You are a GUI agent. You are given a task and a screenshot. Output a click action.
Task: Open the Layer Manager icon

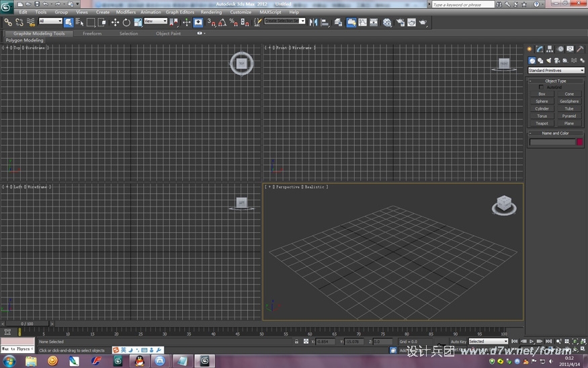(338, 22)
